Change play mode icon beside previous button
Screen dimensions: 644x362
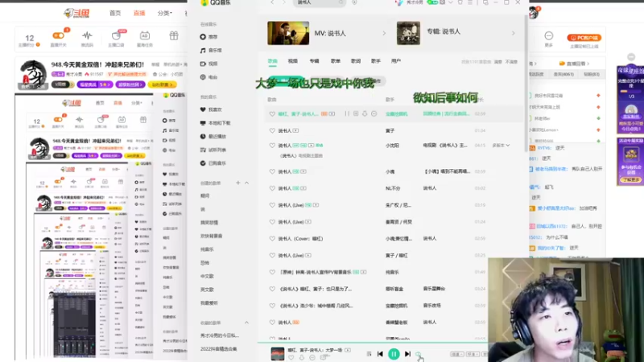click(x=369, y=354)
